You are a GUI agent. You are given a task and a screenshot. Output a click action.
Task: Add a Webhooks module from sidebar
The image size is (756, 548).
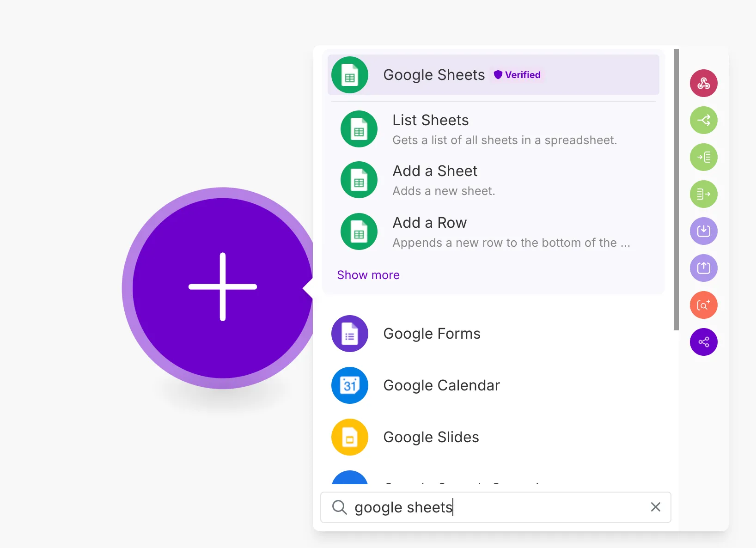(x=703, y=83)
